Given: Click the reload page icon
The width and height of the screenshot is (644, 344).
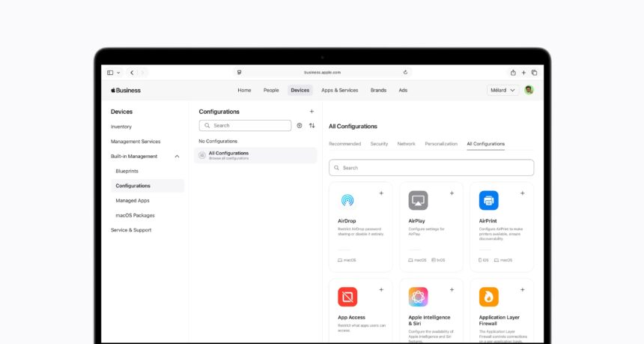Looking at the screenshot, I should [405, 73].
